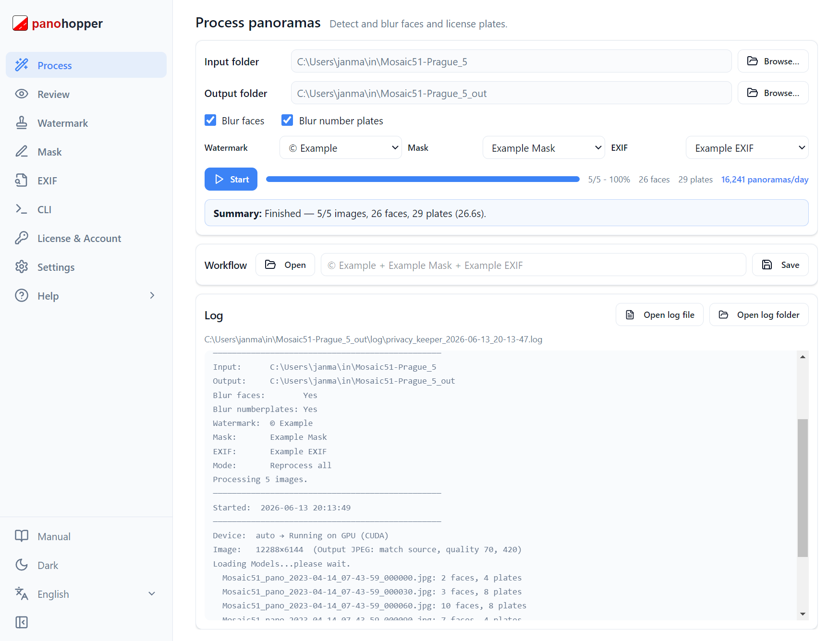Open the Example EXIF dropdown
840x641 pixels.
point(747,147)
